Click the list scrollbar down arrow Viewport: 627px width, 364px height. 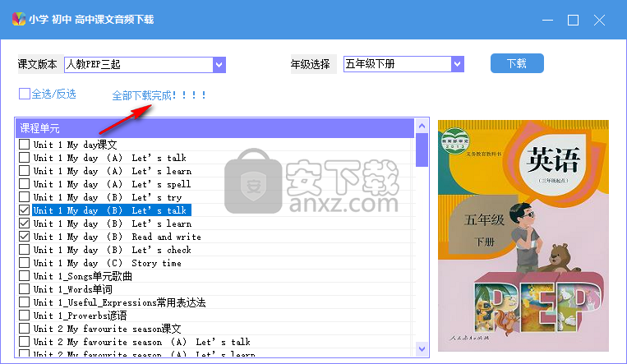[x=422, y=349]
